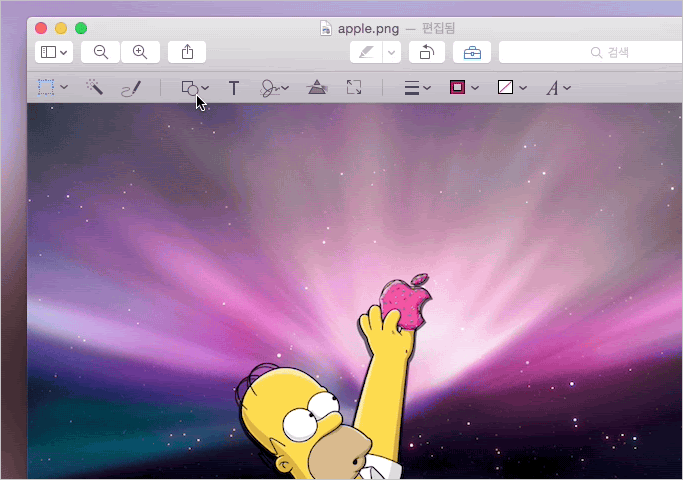The width and height of the screenshot is (683, 480).
Task: Click the Signature tool icon
Action: 270,88
